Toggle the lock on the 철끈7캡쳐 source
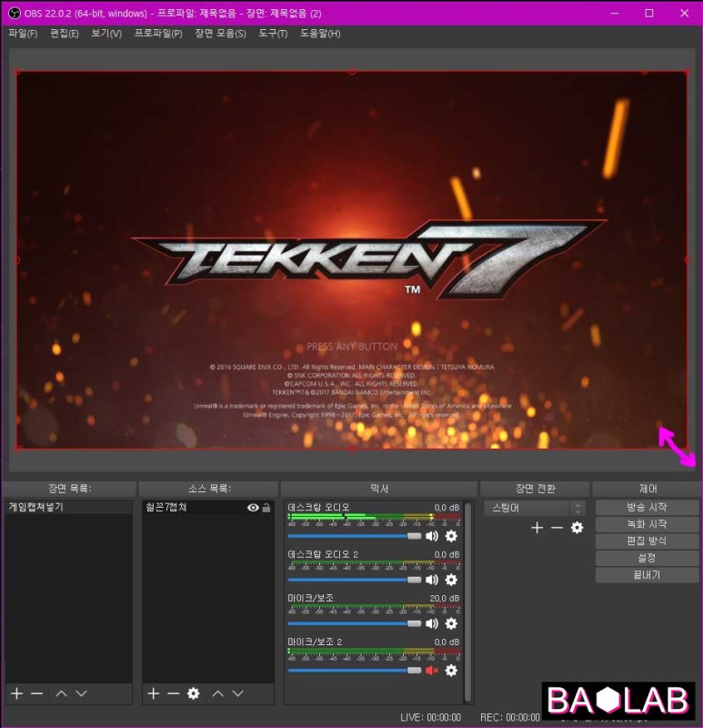The width and height of the screenshot is (703, 728). click(x=266, y=508)
